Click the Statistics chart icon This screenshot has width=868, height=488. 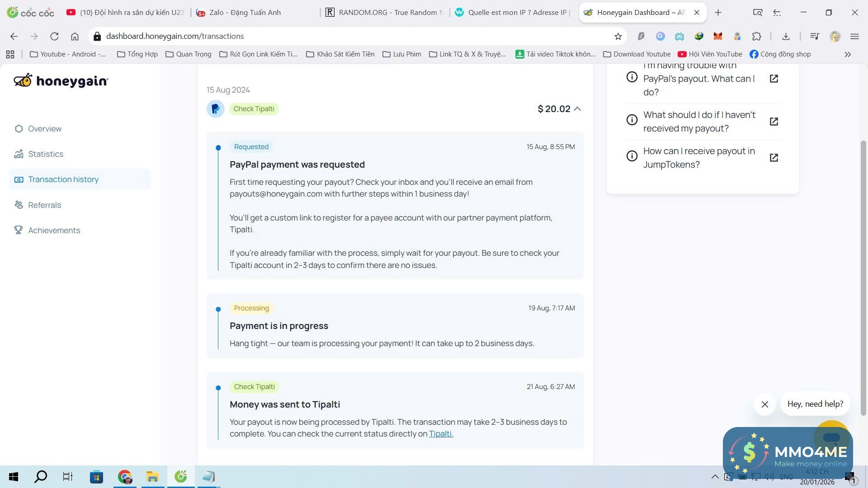(x=19, y=154)
